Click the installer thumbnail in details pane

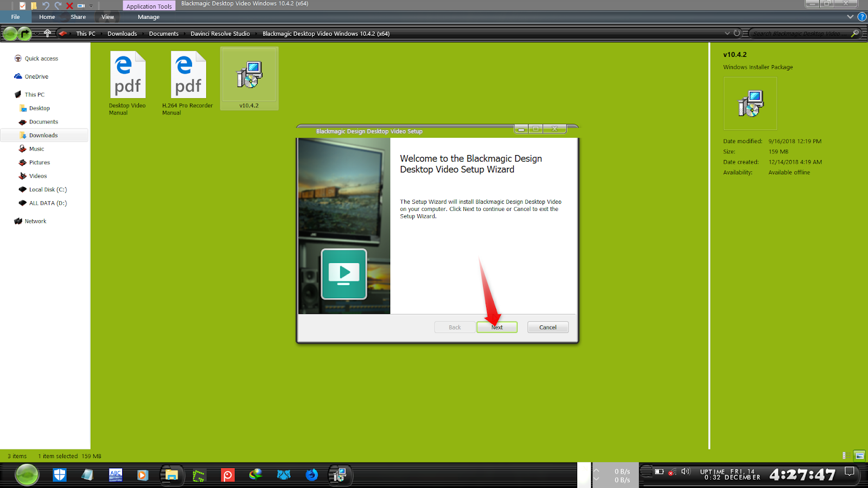750,104
